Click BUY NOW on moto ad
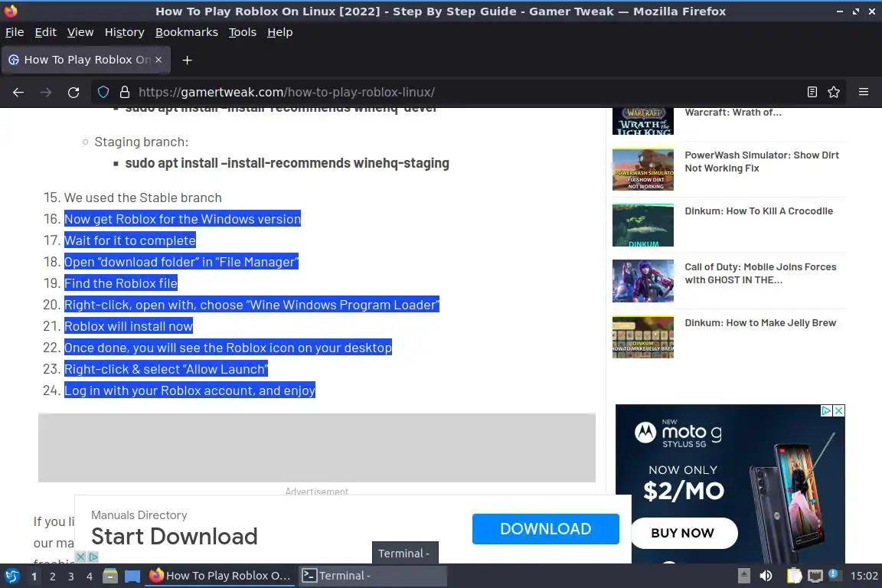882x588 pixels. tap(683, 533)
